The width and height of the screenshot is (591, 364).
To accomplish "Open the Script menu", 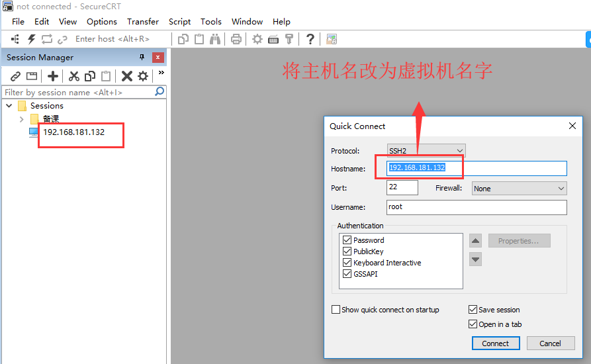I will point(179,21).
